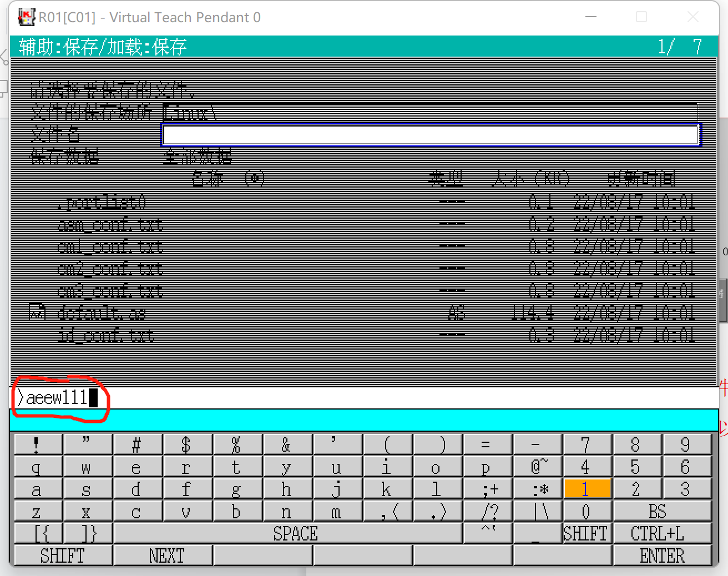Tap the 8 key on the keypad

pyautogui.click(x=637, y=444)
